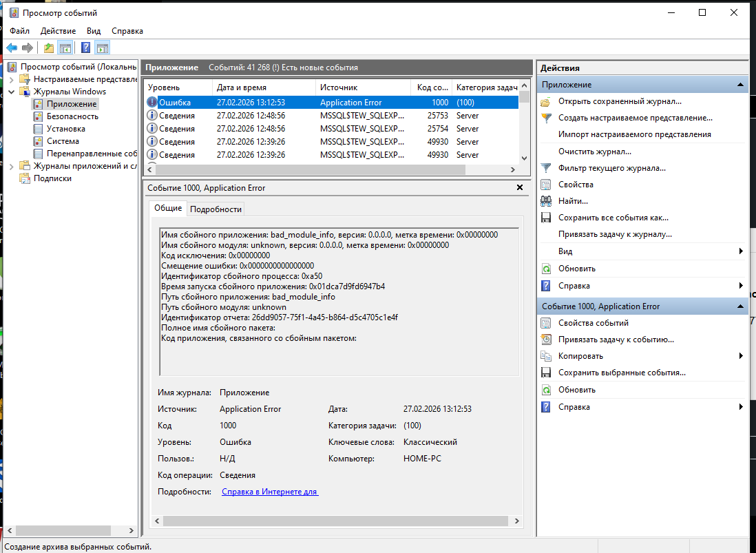This screenshot has width=756, height=553.
Task: Collapse the 'Журналы Windows' tree node
Action: click(12, 92)
